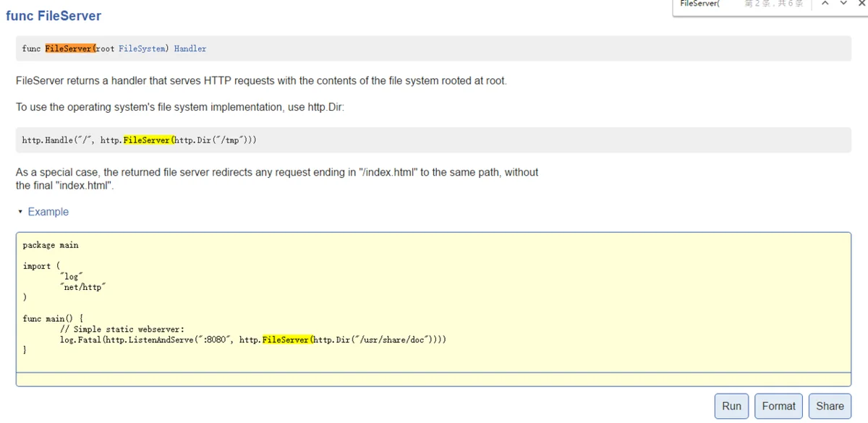868x423 pixels.
Task: Share the example snippet
Action: click(x=830, y=406)
